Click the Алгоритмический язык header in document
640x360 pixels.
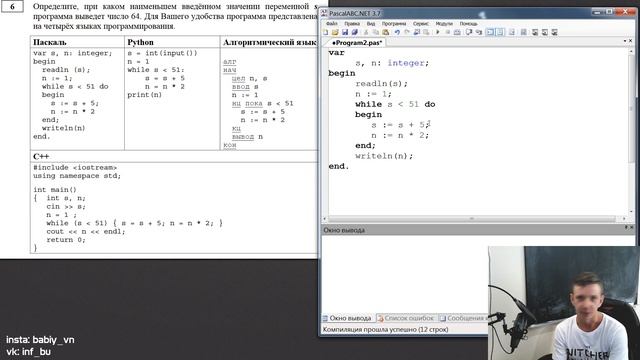[x=269, y=42]
